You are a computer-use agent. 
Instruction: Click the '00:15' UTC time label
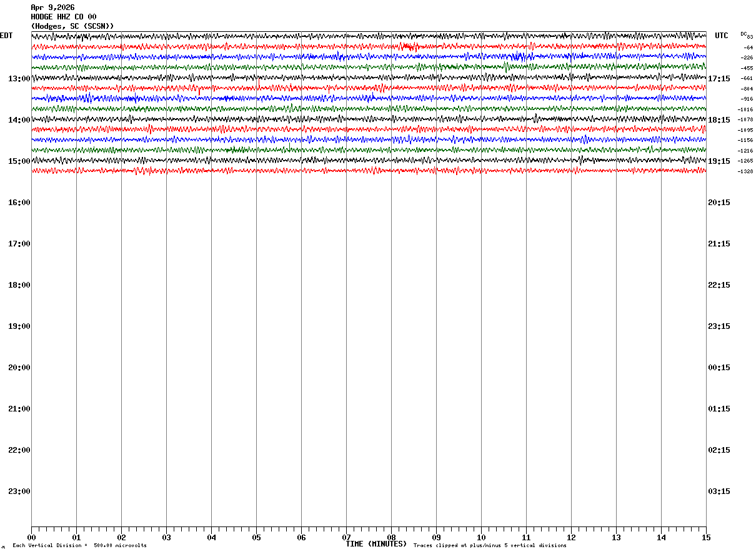click(x=719, y=368)
